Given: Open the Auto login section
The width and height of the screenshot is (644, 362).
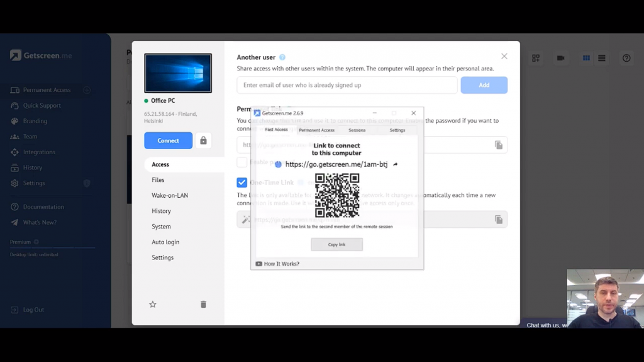Looking at the screenshot, I should (x=165, y=242).
